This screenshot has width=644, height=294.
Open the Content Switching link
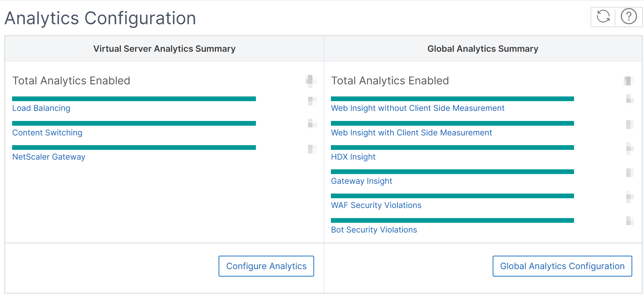tap(47, 133)
